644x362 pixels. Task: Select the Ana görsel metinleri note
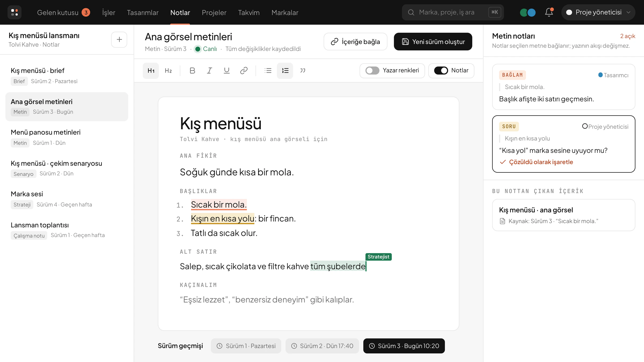click(67, 106)
